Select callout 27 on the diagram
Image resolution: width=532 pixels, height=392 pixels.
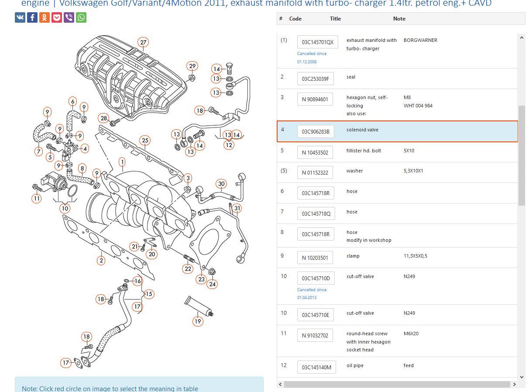pyautogui.click(x=143, y=42)
